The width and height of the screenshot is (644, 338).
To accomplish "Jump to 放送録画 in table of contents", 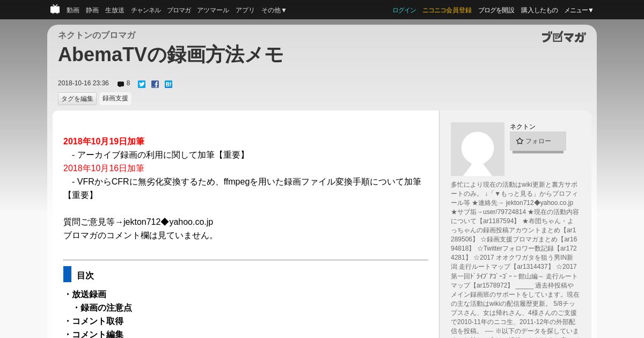I will tap(89, 295).
